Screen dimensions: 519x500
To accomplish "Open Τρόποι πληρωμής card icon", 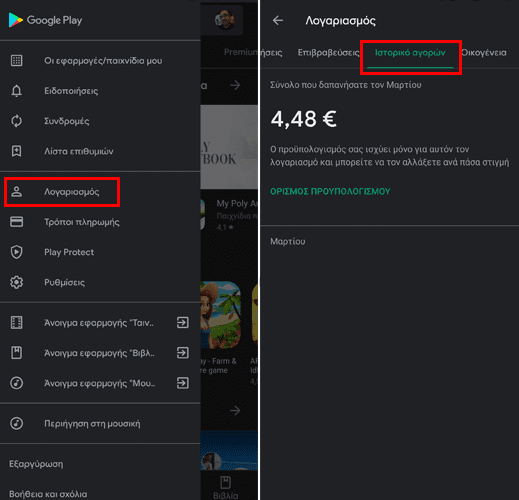I will (x=16, y=222).
